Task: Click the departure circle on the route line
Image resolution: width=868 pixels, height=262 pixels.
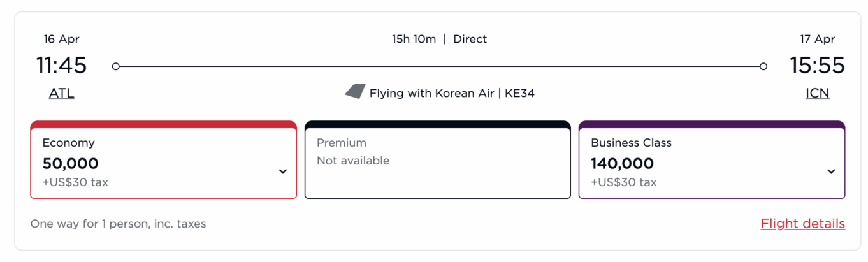Action: [115, 66]
